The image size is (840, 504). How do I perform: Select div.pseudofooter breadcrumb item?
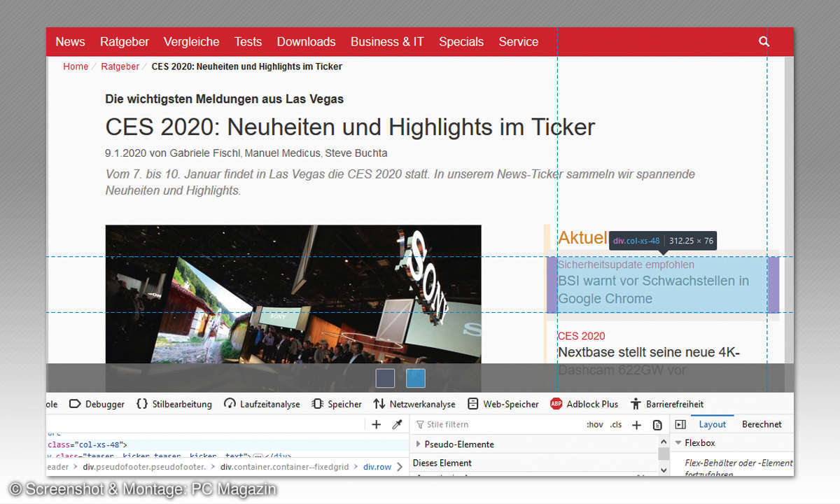point(144,467)
